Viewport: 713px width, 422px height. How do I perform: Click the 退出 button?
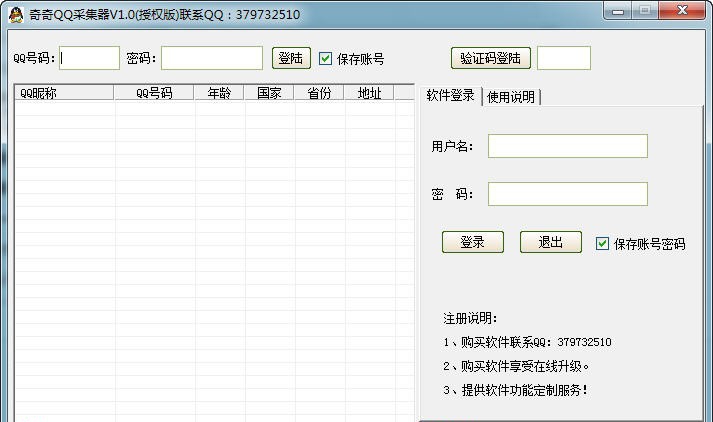551,242
